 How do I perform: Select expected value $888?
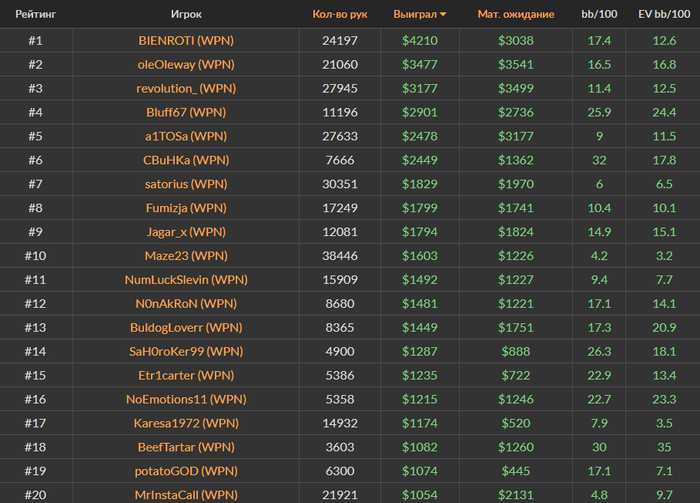(x=516, y=352)
